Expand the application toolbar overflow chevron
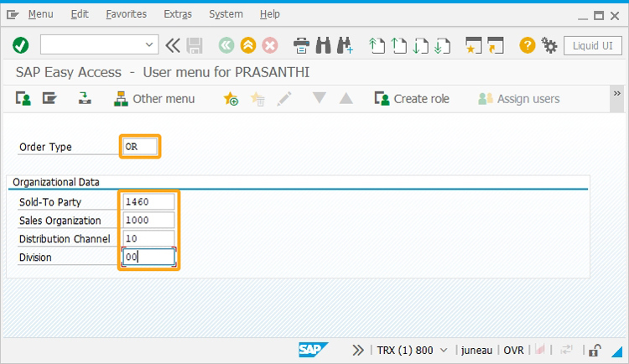The width and height of the screenshot is (629, 364). tap(617, 93)
